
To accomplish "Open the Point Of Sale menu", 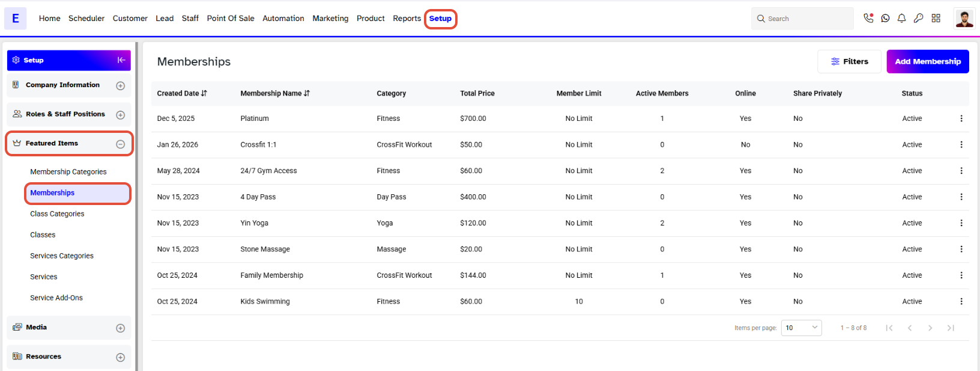I will (x=231, y=19).
